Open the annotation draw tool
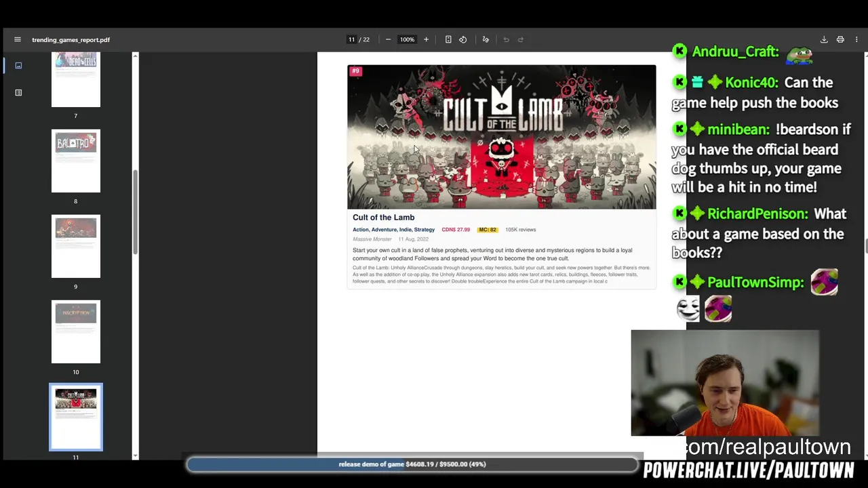 click(486, 39)
